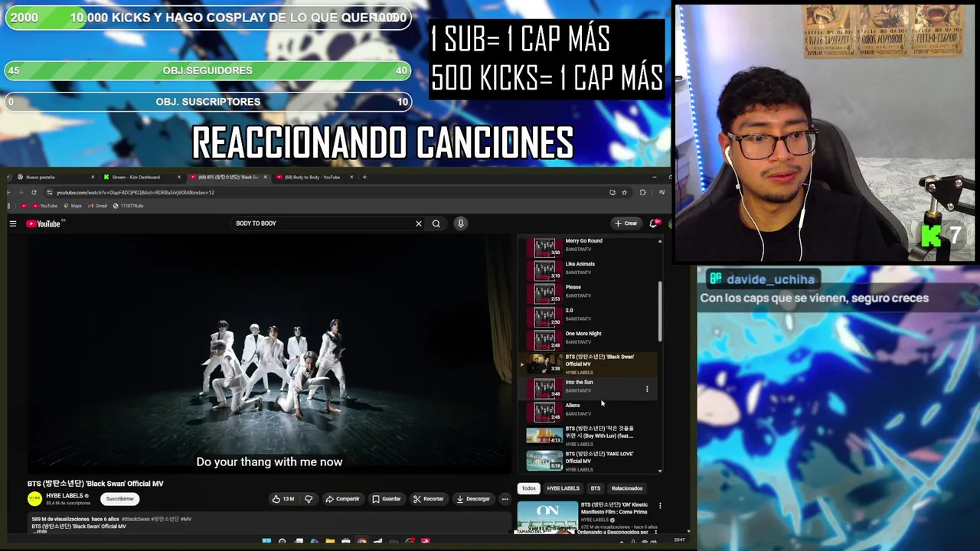The width and height of the screenshot is (980, 551).
Task: Close the Nueva pestaña browser tab
Action: [x=93, y=177]
